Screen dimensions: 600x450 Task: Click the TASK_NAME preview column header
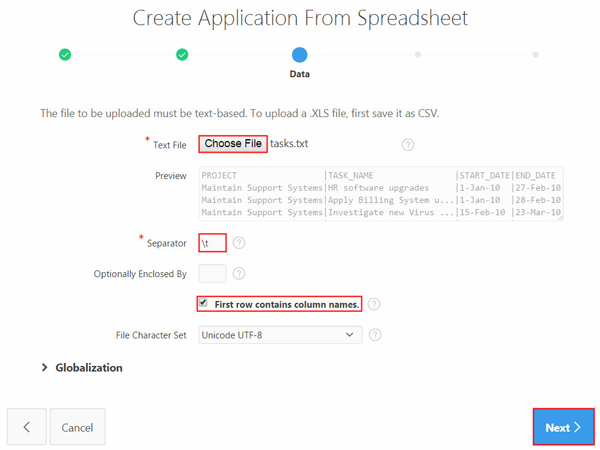click(x=351, y=176)
